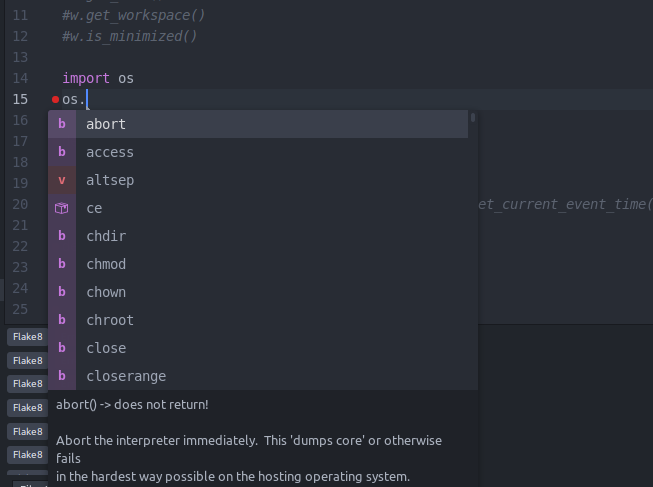Select closerange from suggestions
Viewport: 653px width, 487px height.
258,376
